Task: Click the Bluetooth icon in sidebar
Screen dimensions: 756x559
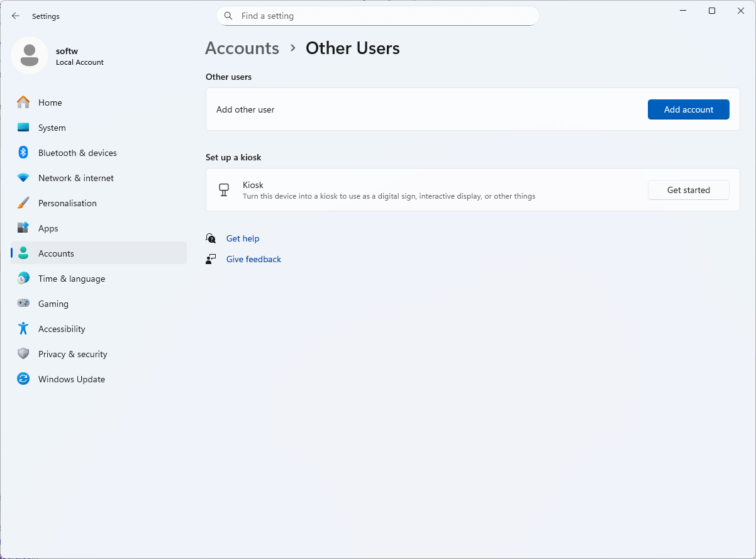Action: (x=23, y=153)
